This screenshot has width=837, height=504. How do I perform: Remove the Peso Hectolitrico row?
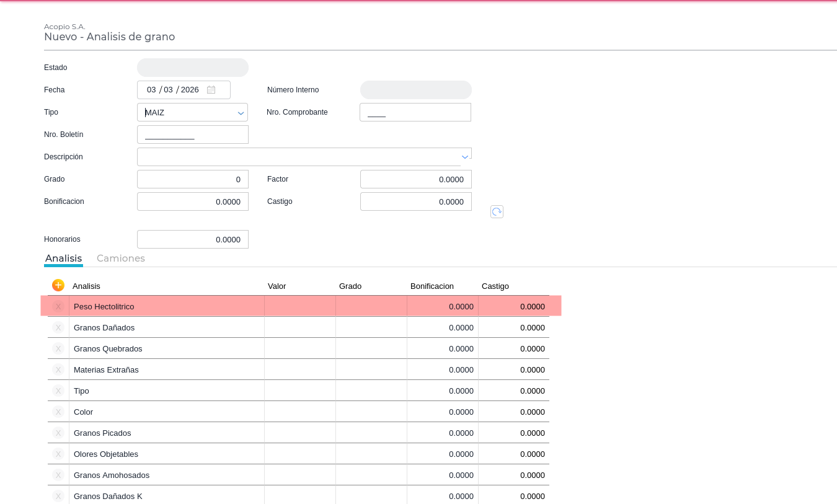coord(58,306)
